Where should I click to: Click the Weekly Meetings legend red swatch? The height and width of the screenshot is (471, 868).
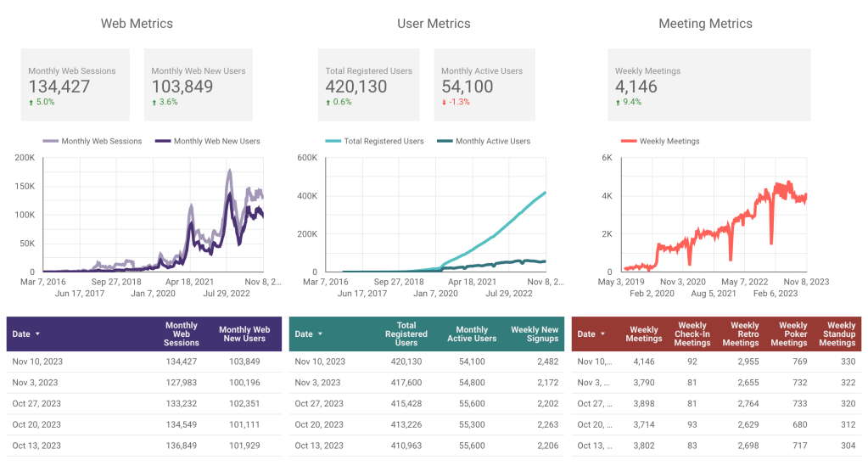click(x=629, y=141)
